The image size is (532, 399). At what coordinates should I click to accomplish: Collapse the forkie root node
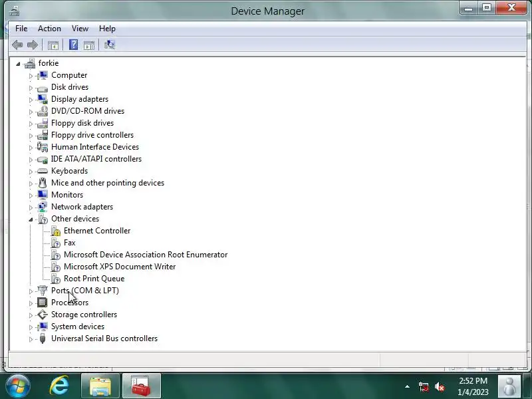pos(18,64)
